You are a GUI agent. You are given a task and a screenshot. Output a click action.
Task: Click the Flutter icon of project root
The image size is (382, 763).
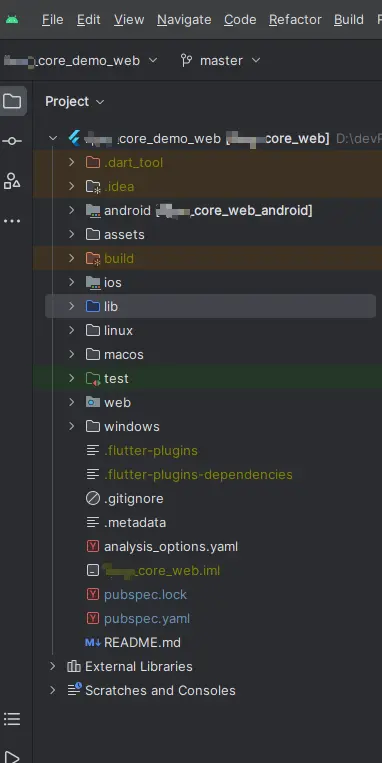coord(74,138)
